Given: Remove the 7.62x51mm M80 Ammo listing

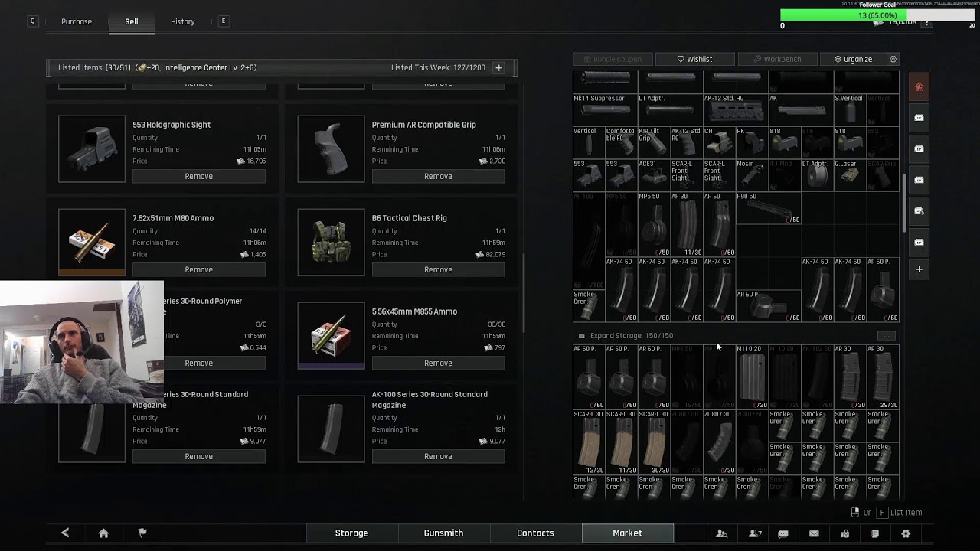Looking at the screenshot, I should pos(199,269).
